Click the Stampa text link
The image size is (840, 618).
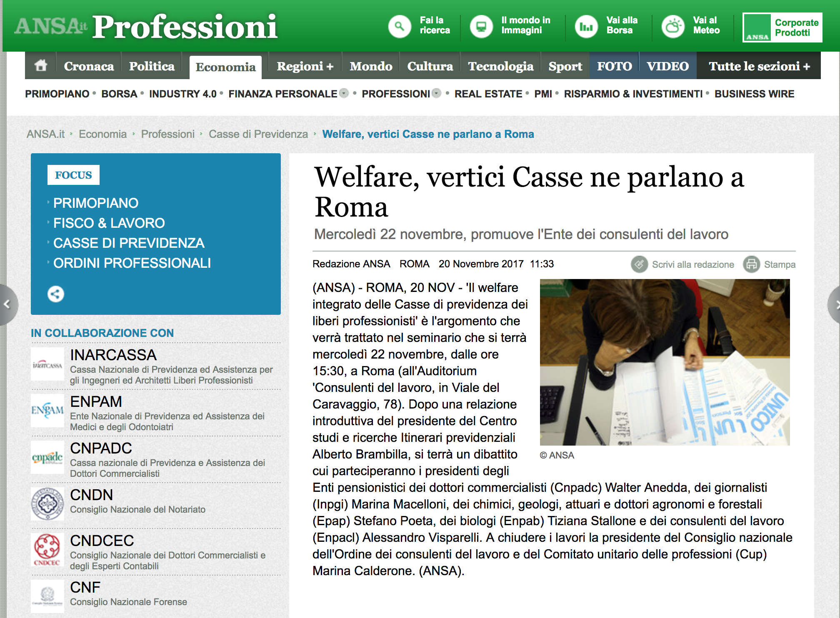coord(780,264)
